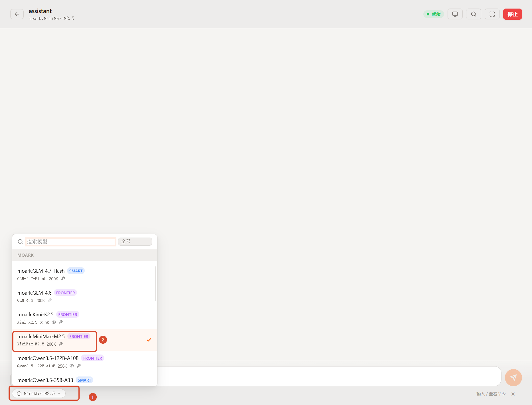Screen dimensions: 532x405
Task: Click the SMART badge on Qwen3.5-35B-A3B
Action: (x=84, y=380)
